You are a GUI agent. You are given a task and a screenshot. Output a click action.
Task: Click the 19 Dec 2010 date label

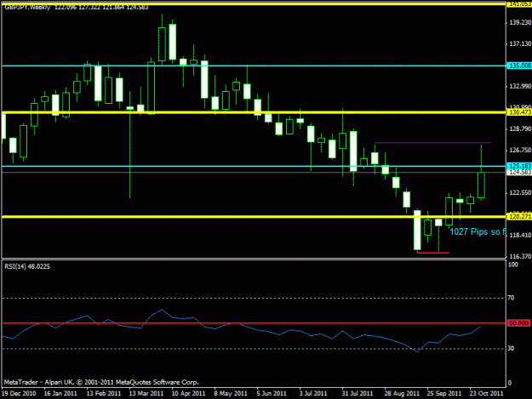point(19,393)
